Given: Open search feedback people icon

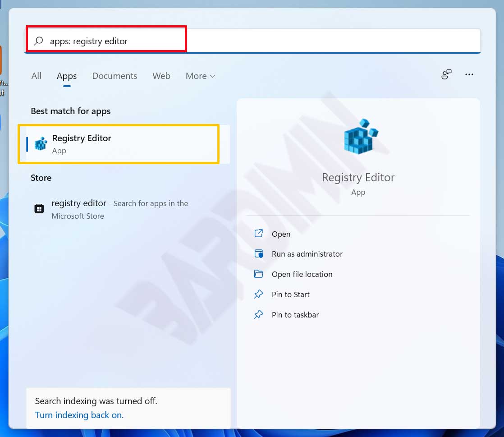Looking at the screenshot, I should coord(446,74).
